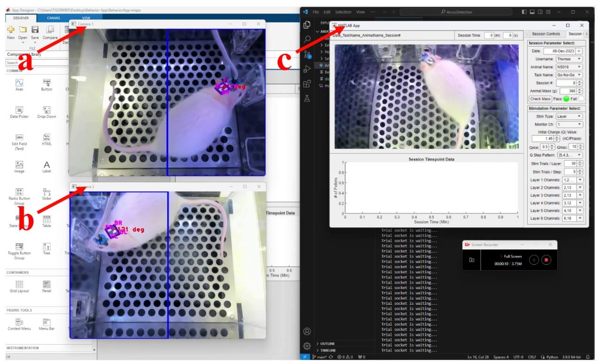Switch to the Session Controls tab
Image resolution: width=600 pixels, height=364 pixels.
pyautogui.click(x=545, y=34)
